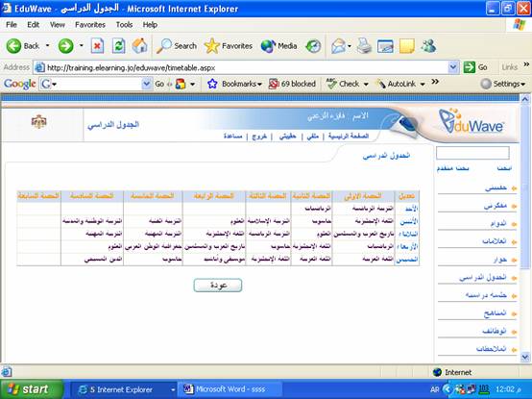Image resolution: width=532 pixels, height=399 pixels.
Task: Click the Refresh page icon
Action: pyautogui.click(x=118, y=46)
